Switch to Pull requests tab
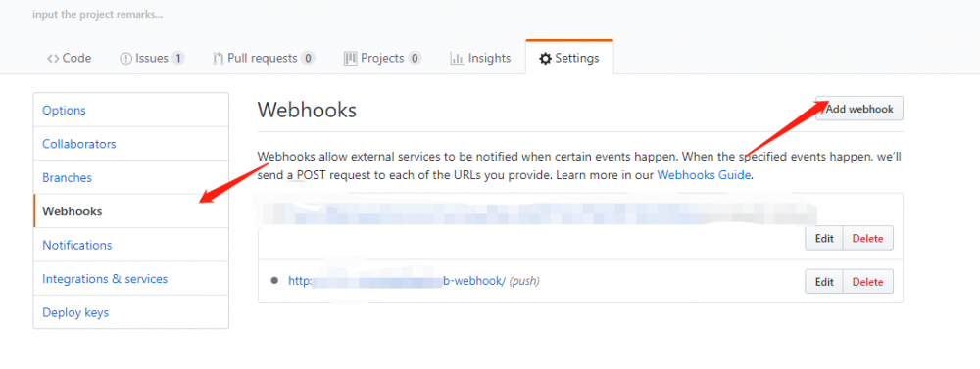The width and height of the screenshot is (980, 369). (263, 58)
